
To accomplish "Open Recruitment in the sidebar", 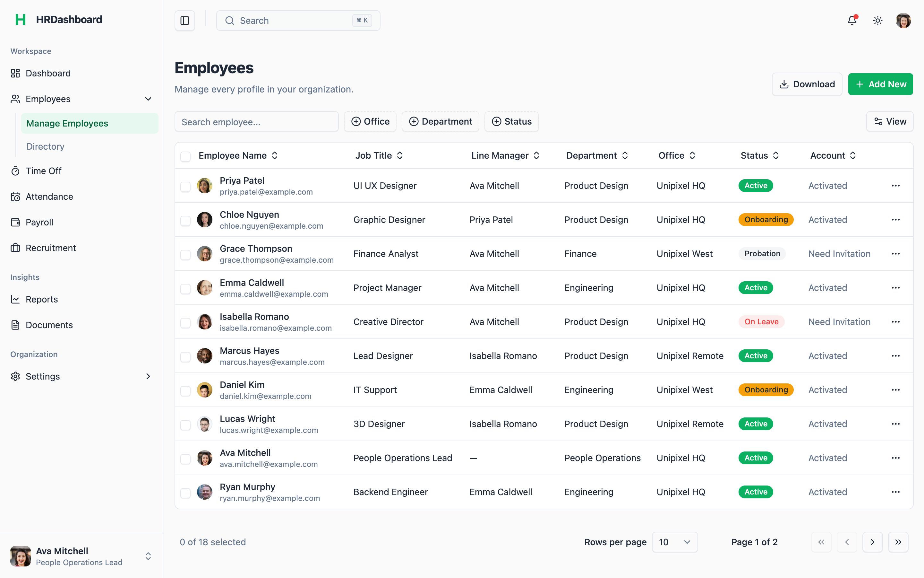I will pos(81,248).
